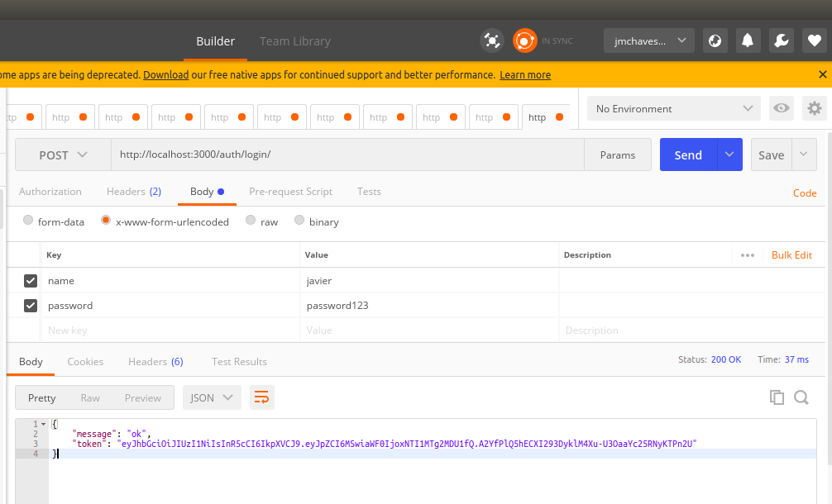Viewport: 832px width, 504px height.
Task: Disable the password parameter checkbox
Action: (x=30, y=306)
